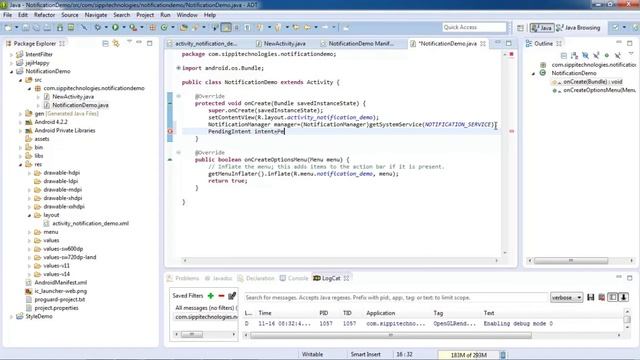Toggle Hide Fields in Outline toolbar
Viewport: 640px width, 360px height.
click(585, 55)
